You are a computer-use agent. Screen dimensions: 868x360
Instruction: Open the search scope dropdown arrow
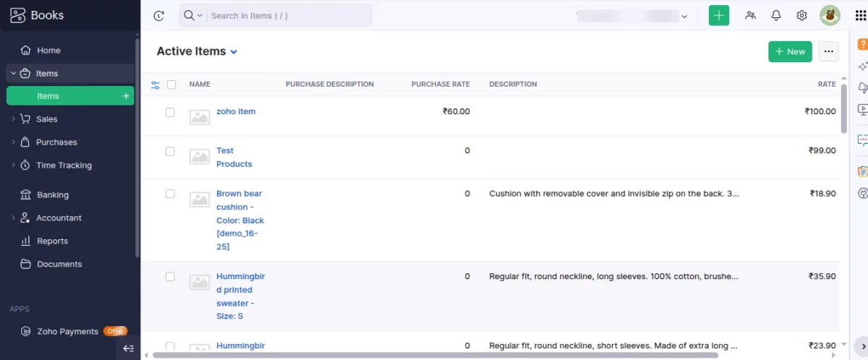[x=200, y=16]
